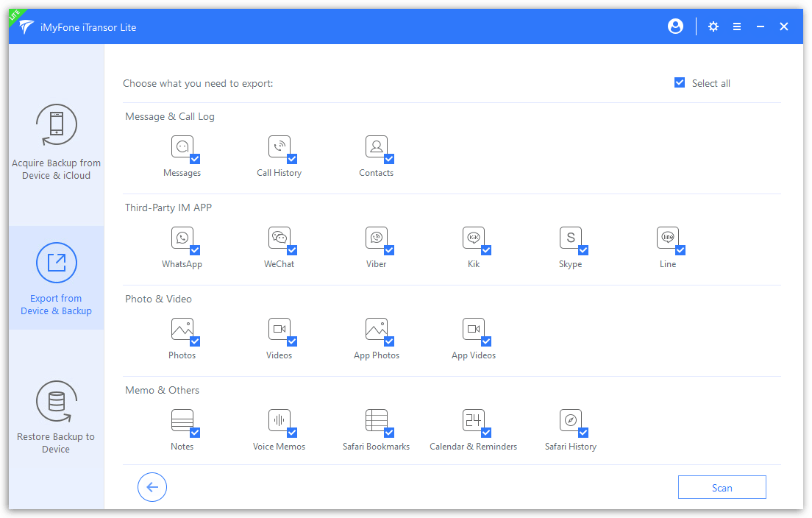Deselect the Line checkbox
The height and width of the screenshot is (518, 812).
tap(680, 250)
